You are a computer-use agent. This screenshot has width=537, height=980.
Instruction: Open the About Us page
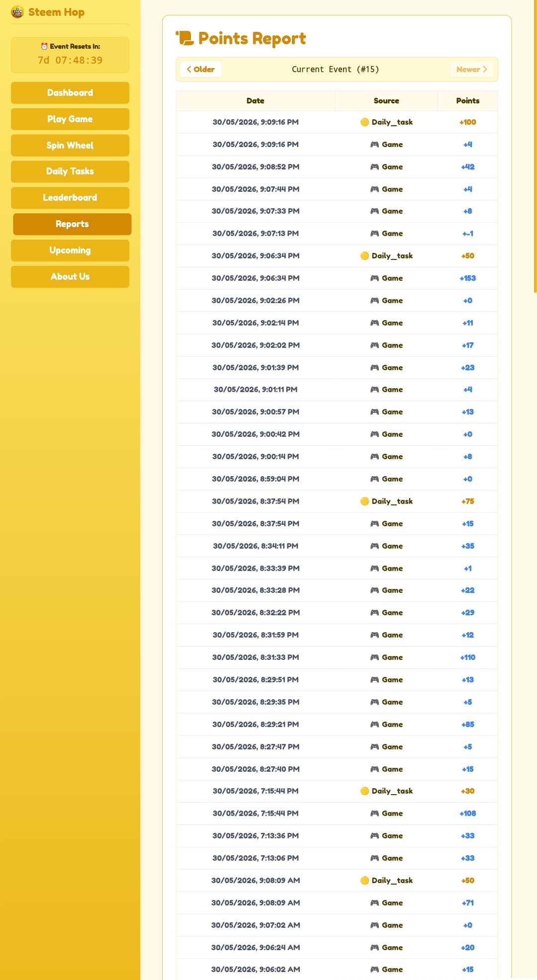click(70, 277)
